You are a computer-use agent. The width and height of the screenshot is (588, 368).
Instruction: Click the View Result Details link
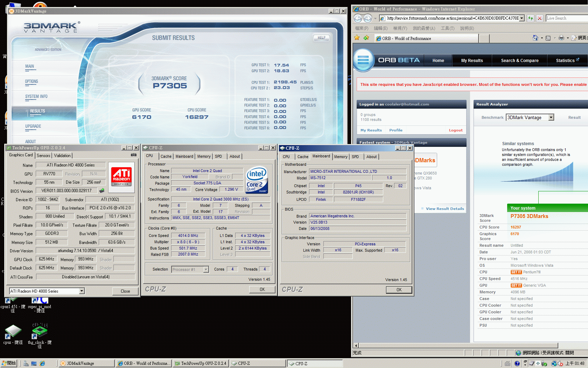(x=445, y=209)
